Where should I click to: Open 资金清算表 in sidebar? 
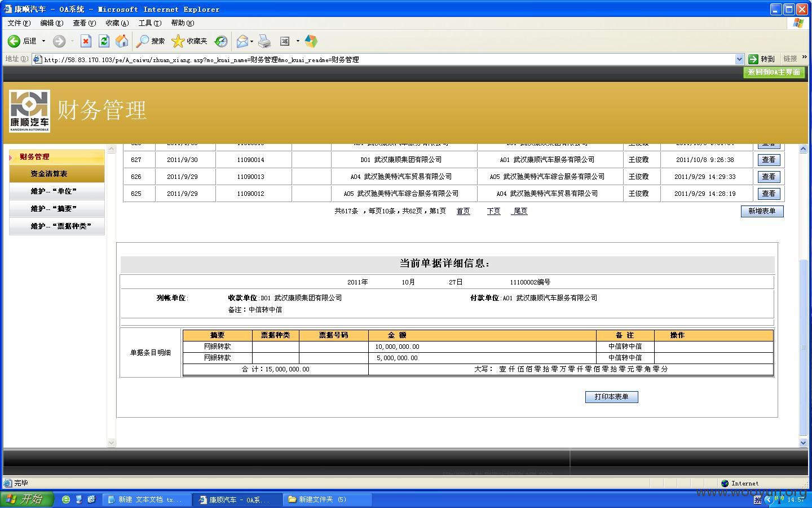click(x=57, y=174)
